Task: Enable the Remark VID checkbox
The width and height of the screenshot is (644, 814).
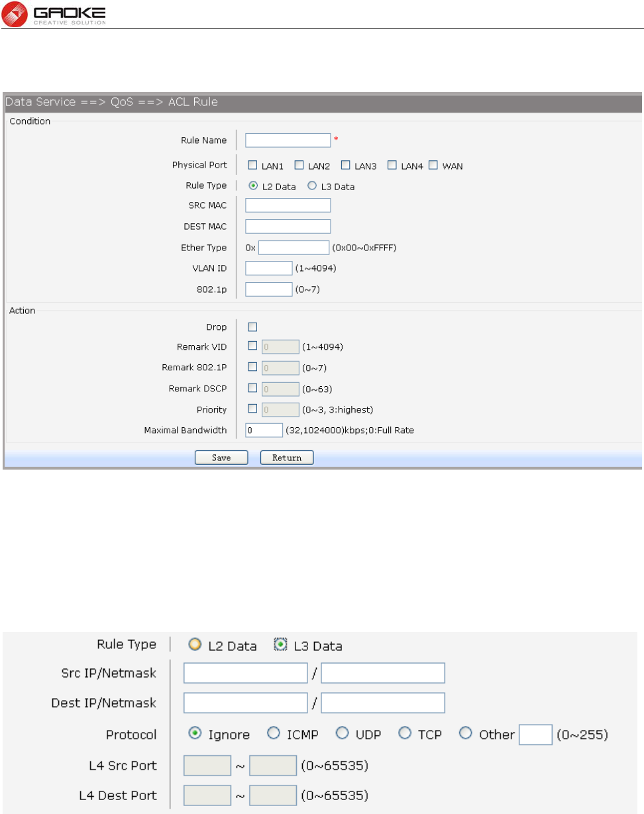Action: [252, 345]
